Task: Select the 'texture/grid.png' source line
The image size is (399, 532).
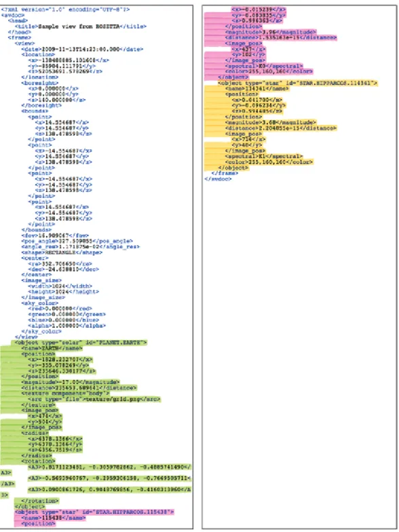Action: [94, 399]
